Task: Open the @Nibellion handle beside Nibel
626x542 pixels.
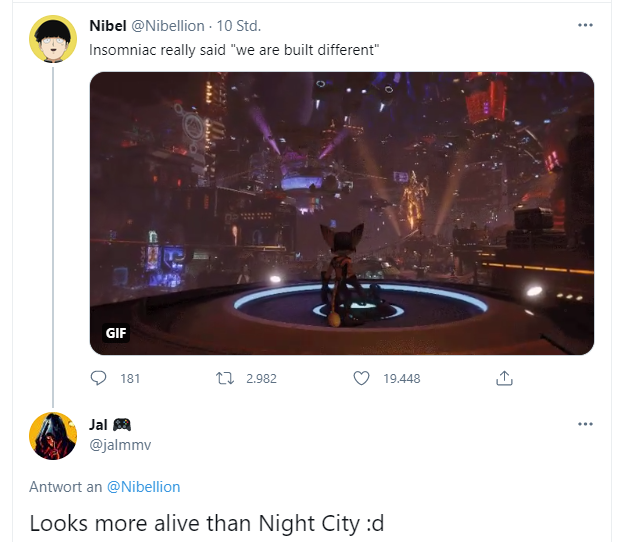Action: [168, 26]
